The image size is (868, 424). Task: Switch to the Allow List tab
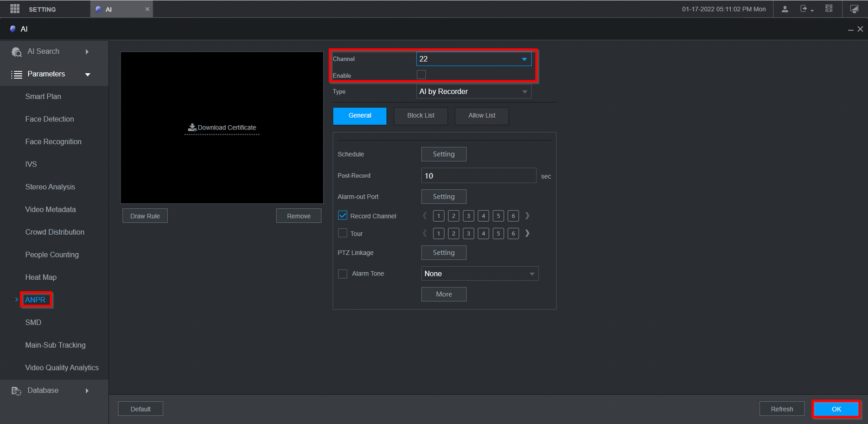coord(482,115)
